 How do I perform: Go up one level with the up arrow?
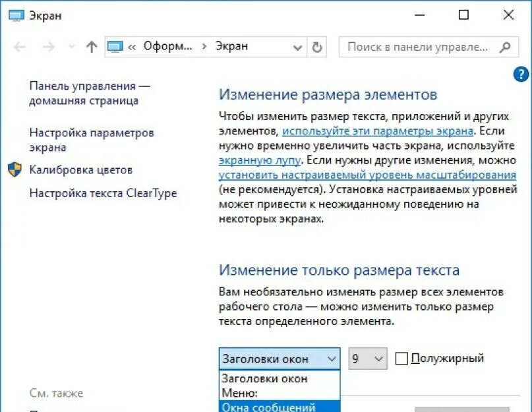coord(91,47)
